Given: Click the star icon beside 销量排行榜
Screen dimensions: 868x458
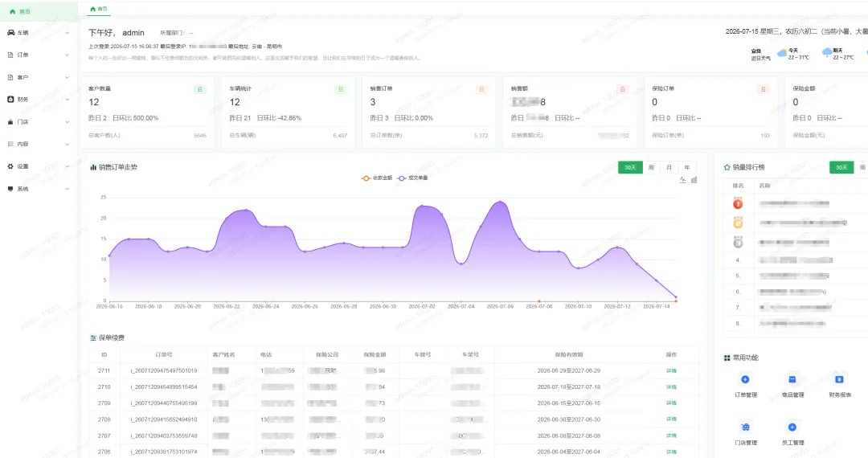Looking at the screenshot, I should coord(727,167).
